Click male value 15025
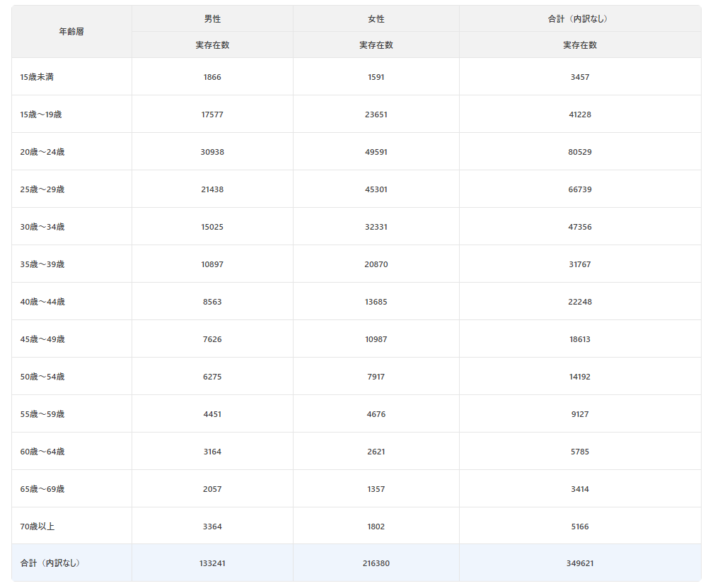 click(212, 227)
